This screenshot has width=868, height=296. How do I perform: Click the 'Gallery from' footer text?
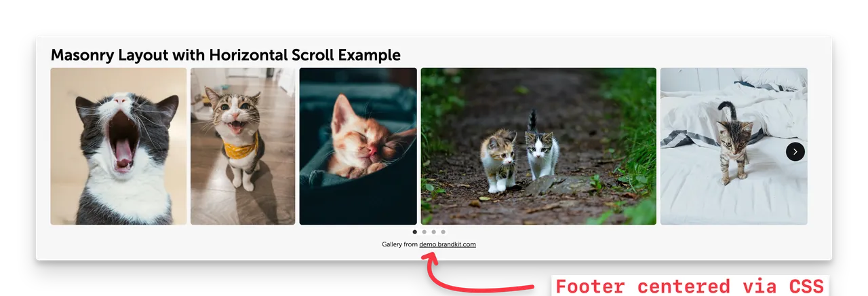pos(400,244)
